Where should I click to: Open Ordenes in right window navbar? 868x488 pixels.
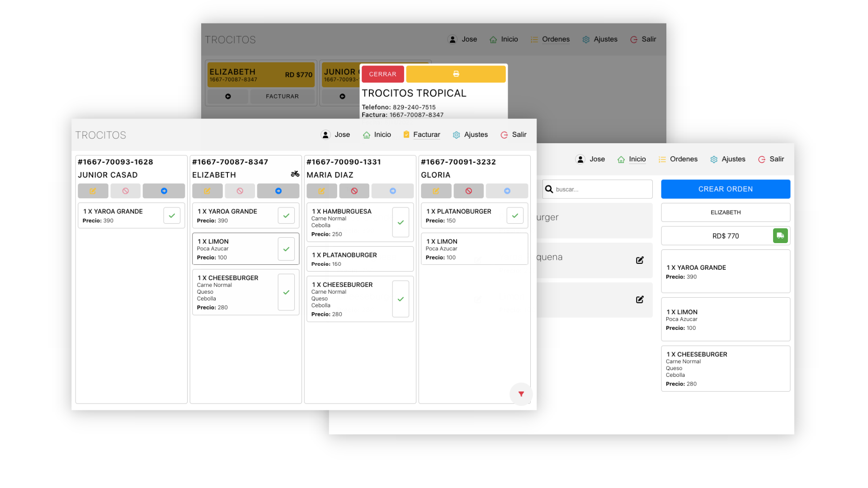[x=678, y=159]
